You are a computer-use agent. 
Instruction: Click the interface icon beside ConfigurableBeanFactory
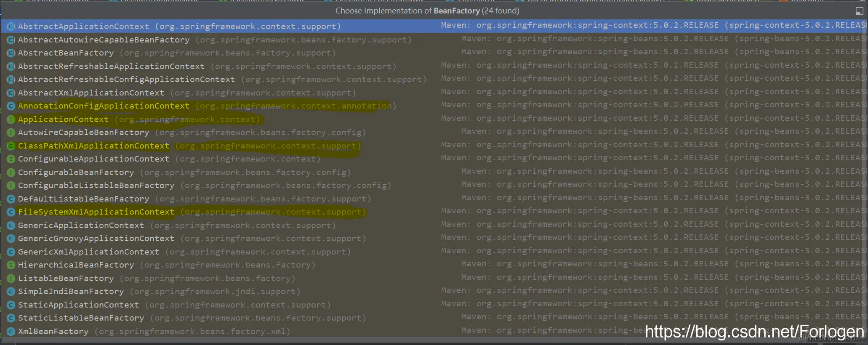[11, 172]
